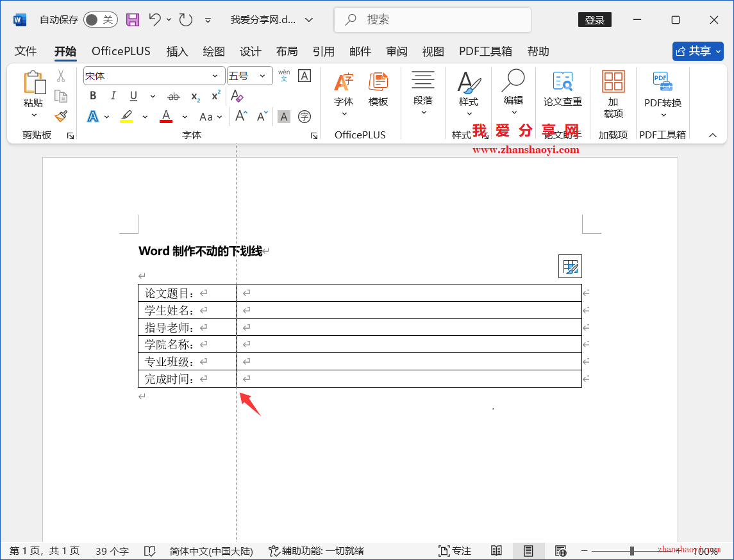
Task: Open text effects A dropdown arrow
Action: tap(106, 117)
